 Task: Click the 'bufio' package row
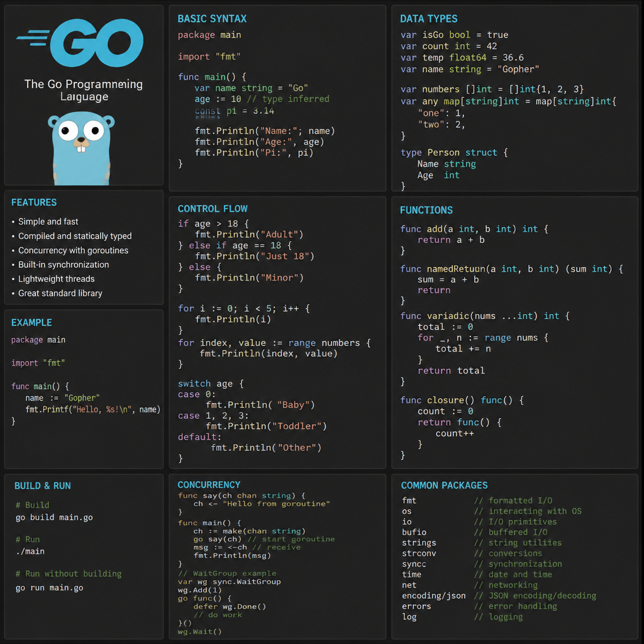(475, 532)
